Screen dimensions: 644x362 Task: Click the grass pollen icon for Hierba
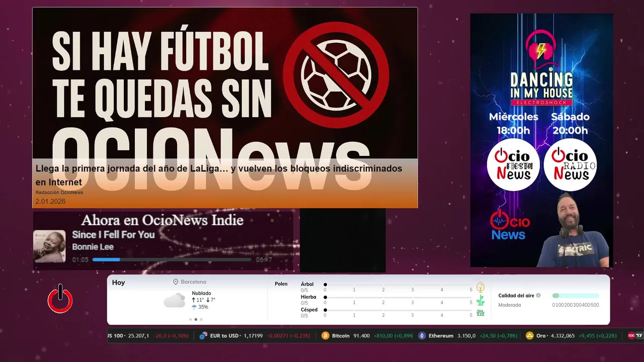[480, 300]
